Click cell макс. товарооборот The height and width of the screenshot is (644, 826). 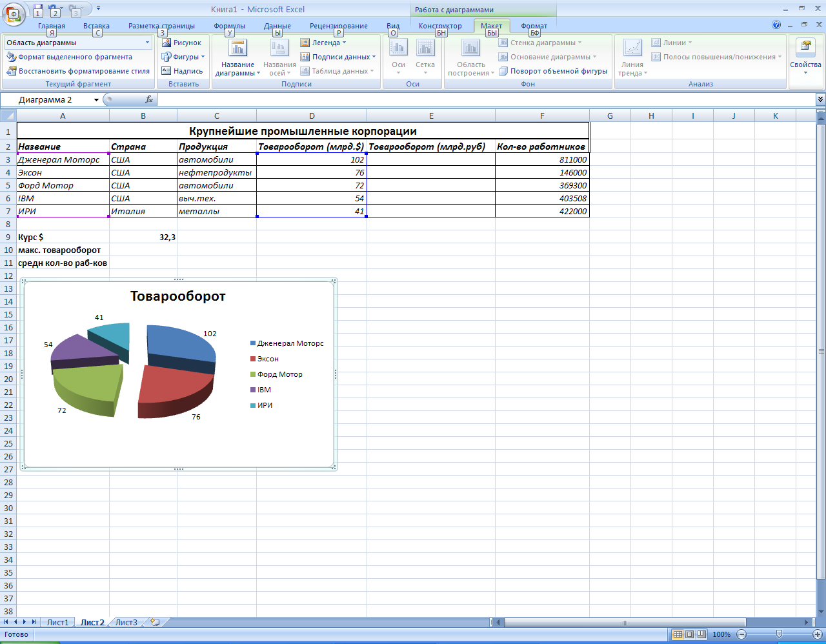(x=63, y=250)
